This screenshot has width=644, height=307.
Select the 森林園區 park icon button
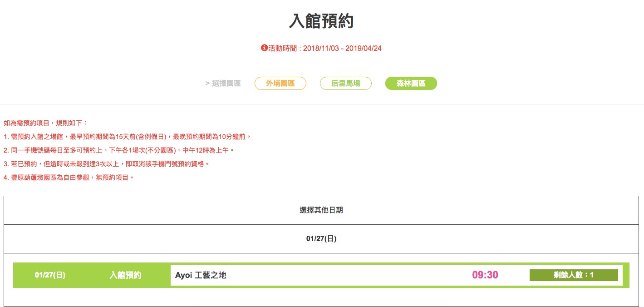click(x=410, y=83)
